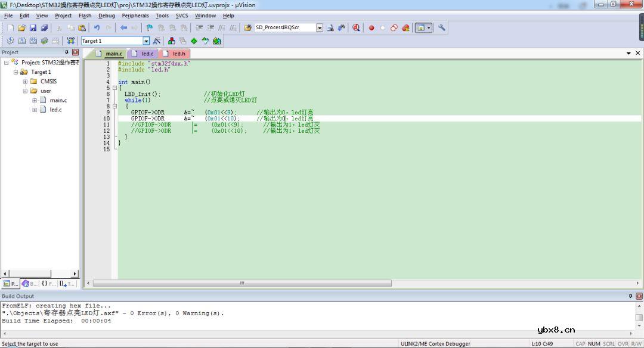
Task: Open Options for Target magic wand icon
Action: (x=157, y=41)
